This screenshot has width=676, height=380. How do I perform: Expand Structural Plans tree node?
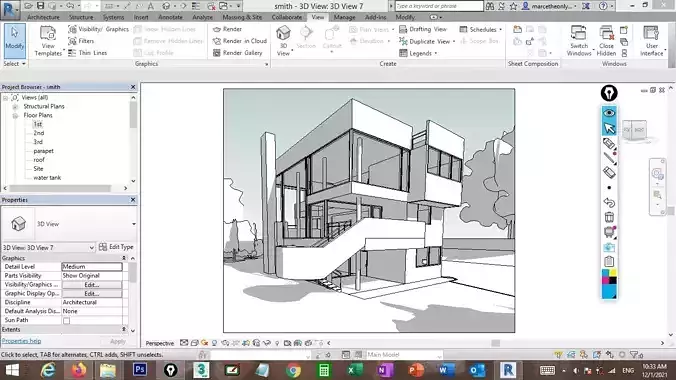(x=15, y=107)
